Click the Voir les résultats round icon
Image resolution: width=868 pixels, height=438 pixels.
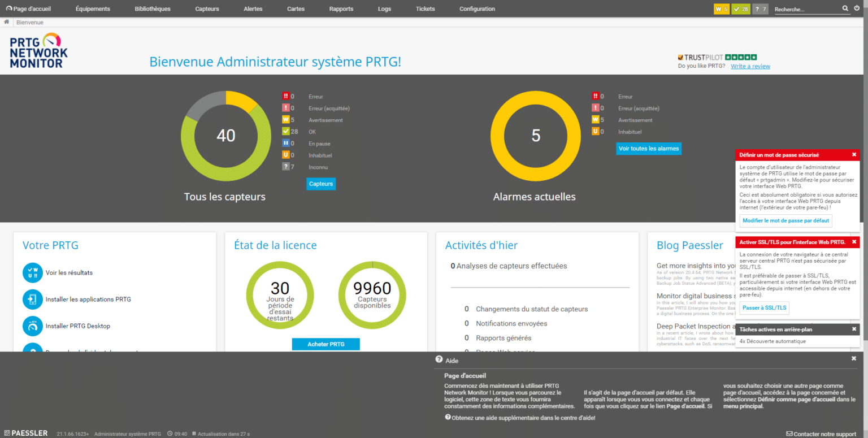point(33,272)
